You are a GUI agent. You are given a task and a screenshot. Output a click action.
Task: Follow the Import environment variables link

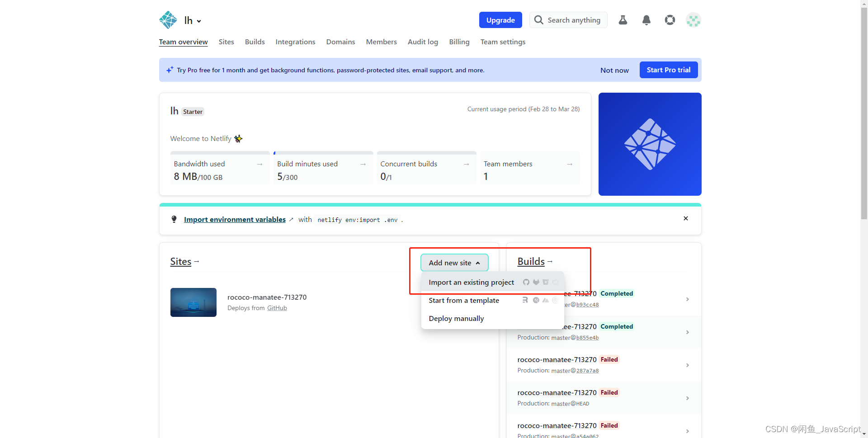(x=235, y=219)
